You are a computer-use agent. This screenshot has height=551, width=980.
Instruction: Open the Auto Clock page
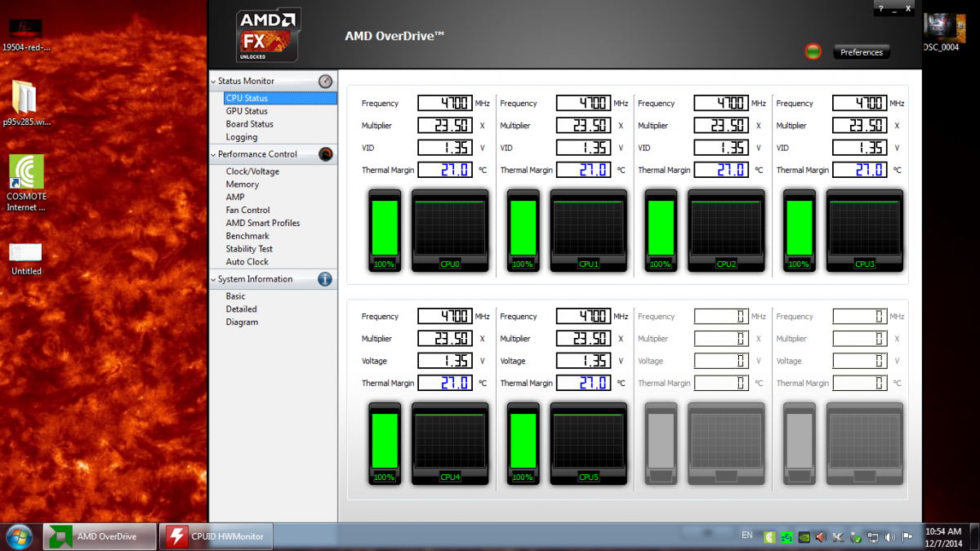247,262
